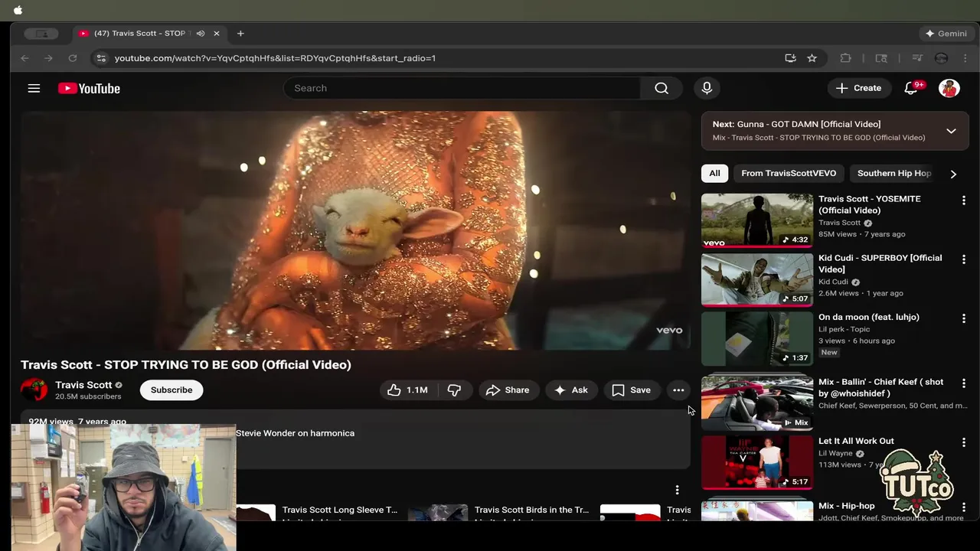
Task: Start voice search with microphone icon
Action: click(x=707, y=88)
